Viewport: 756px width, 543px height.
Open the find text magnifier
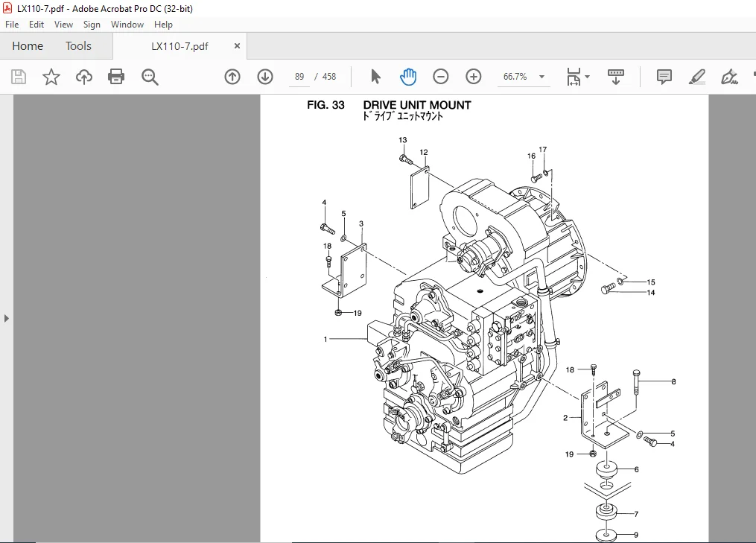(150, 77)
